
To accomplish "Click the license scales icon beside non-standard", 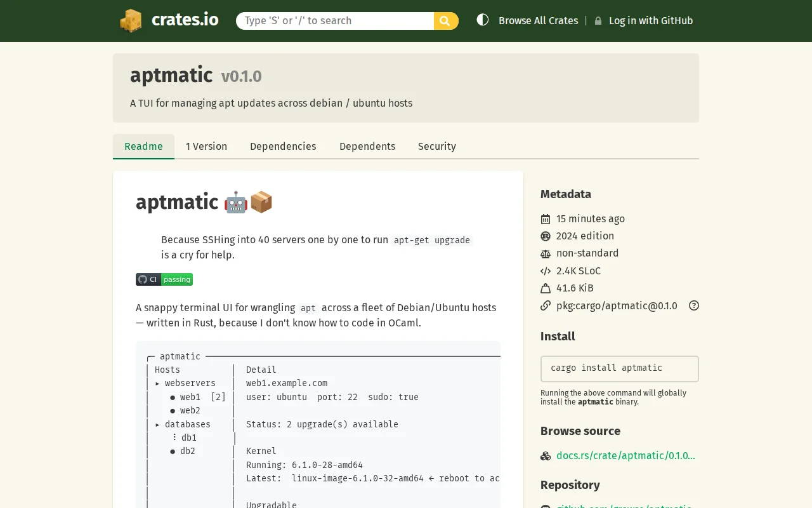I will (546, 253).
